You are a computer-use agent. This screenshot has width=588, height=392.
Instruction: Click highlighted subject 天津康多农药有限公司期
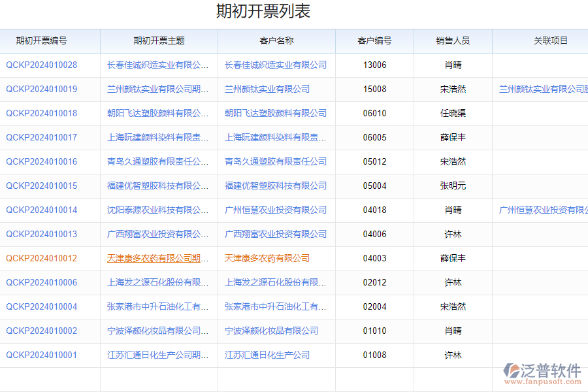(160, 258)
